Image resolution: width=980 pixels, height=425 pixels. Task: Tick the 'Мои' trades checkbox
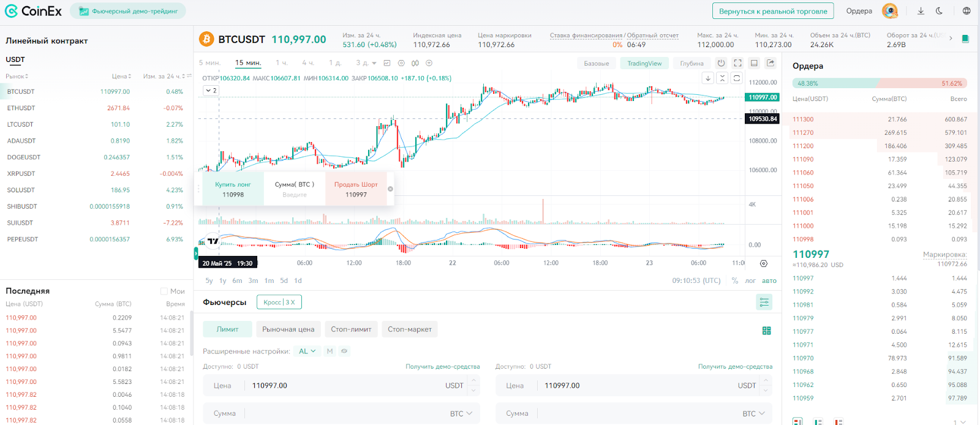coord(164,291)
